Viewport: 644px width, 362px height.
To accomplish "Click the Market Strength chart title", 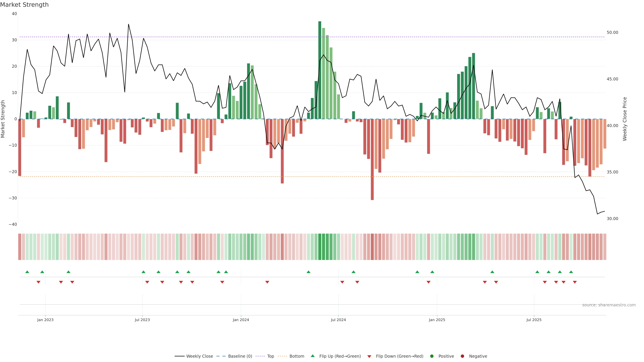I will [x=24, y=5].
